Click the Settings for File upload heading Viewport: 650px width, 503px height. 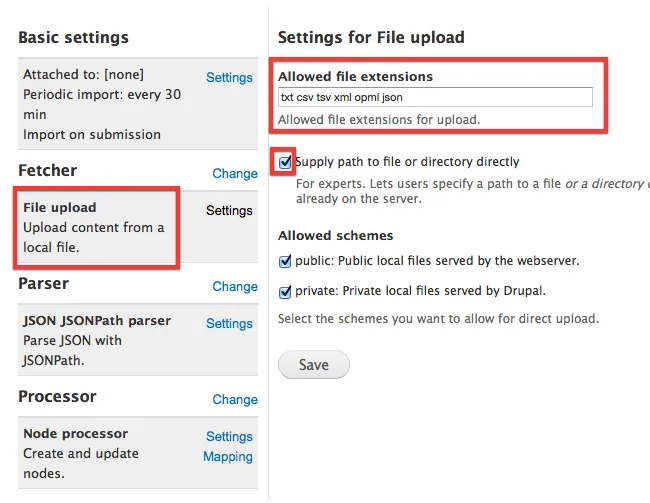point(371,38)
